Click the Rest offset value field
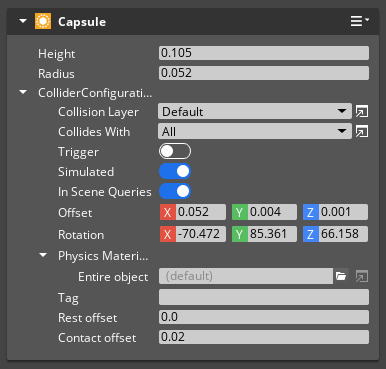Screen dimensions: 386x369 pos(264,317)
